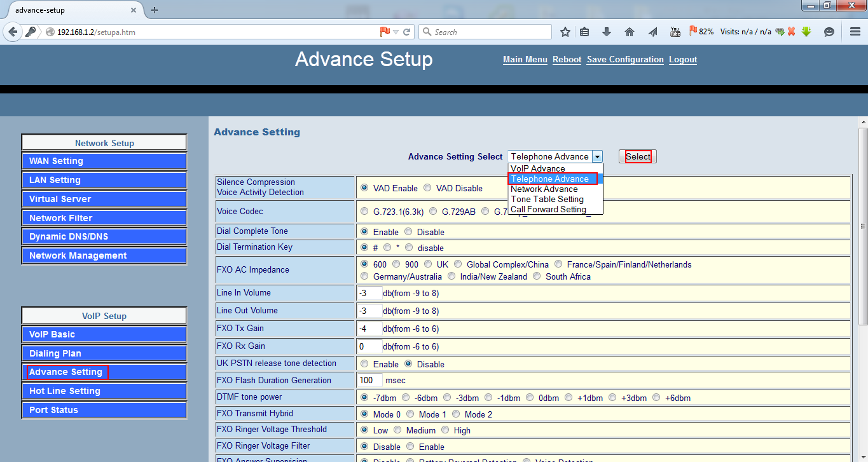Click the FXO Tx Gain field

tap(369, 329)
